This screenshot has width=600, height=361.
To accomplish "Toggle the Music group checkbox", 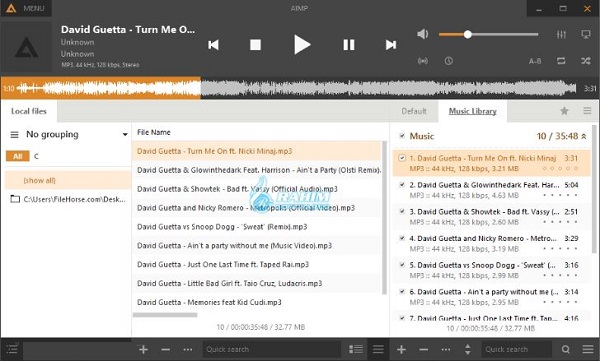I will (x=402, y=136).
